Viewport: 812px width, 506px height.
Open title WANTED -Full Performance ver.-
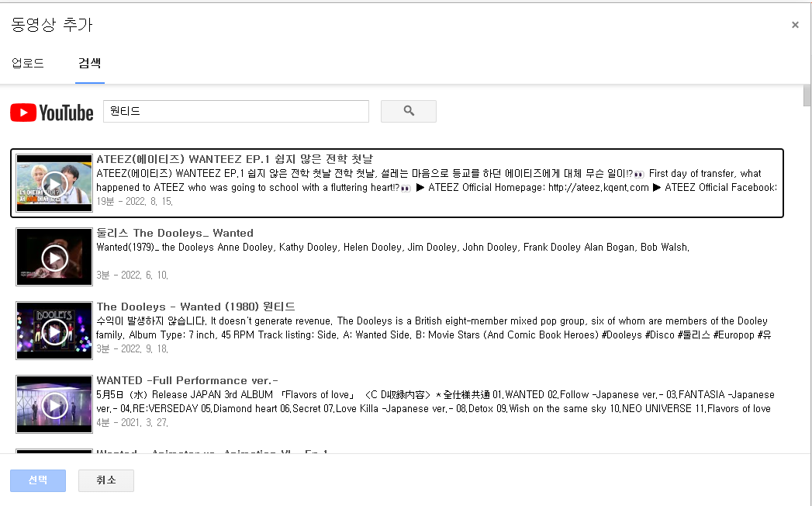click(188, 380)
